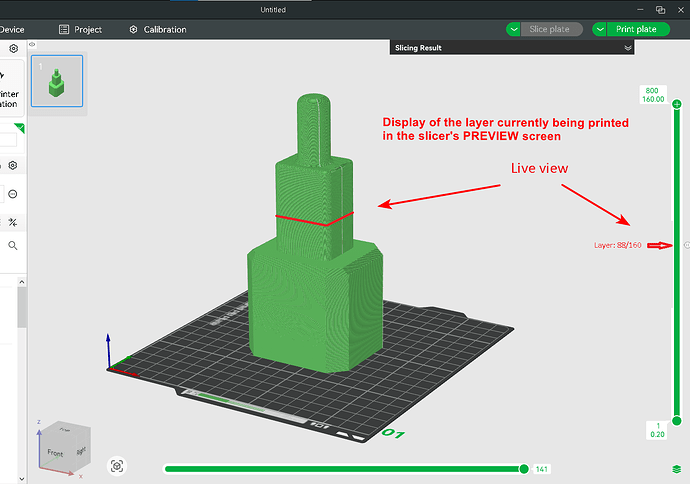Screen dimensions: 690x484
Task: Click the compare presets icon
Action: (13, 222)
